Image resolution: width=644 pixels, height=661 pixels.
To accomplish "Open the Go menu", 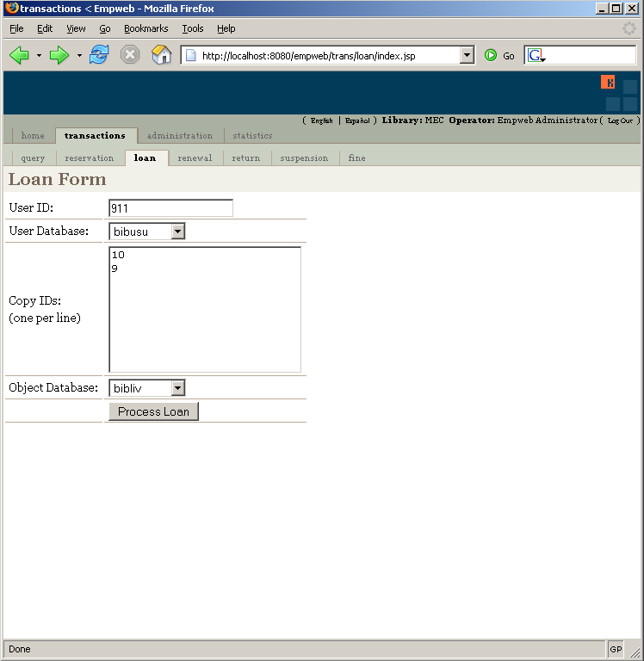I will (104, 28).
